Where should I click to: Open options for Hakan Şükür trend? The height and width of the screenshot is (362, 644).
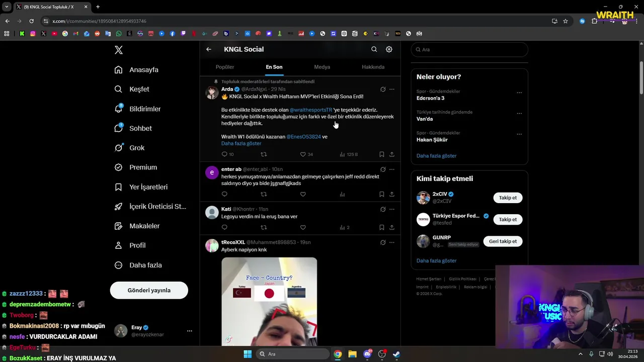click(x=519, y=134)
